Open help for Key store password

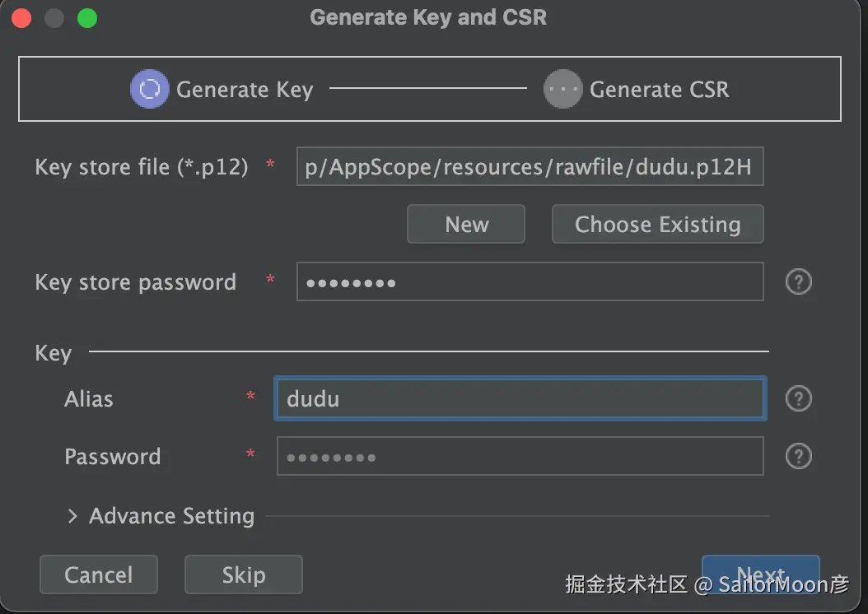(x=798, y=282)
